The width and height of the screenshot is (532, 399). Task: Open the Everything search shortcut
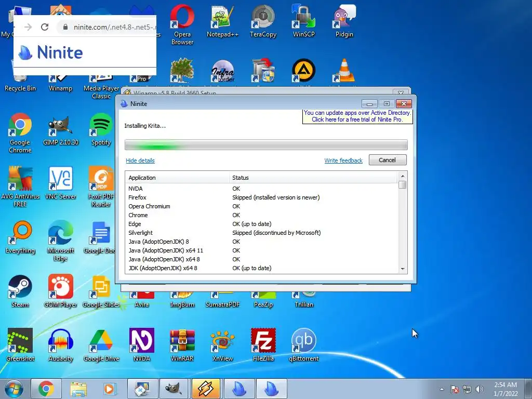click(x=20, y=237)
